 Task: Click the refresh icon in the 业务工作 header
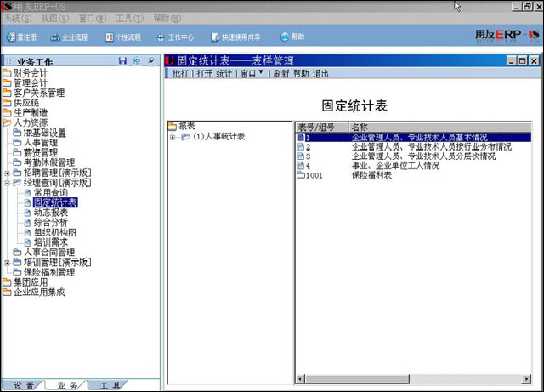pos(137,60)
